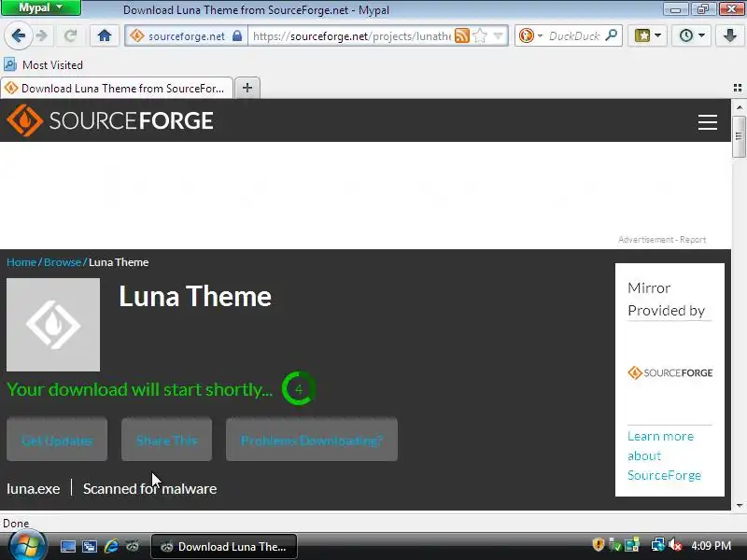Click Switch between windows quick launch icon
Viewport: 747px width, 560px height.
pyautogui.click(x=90, y=546)
